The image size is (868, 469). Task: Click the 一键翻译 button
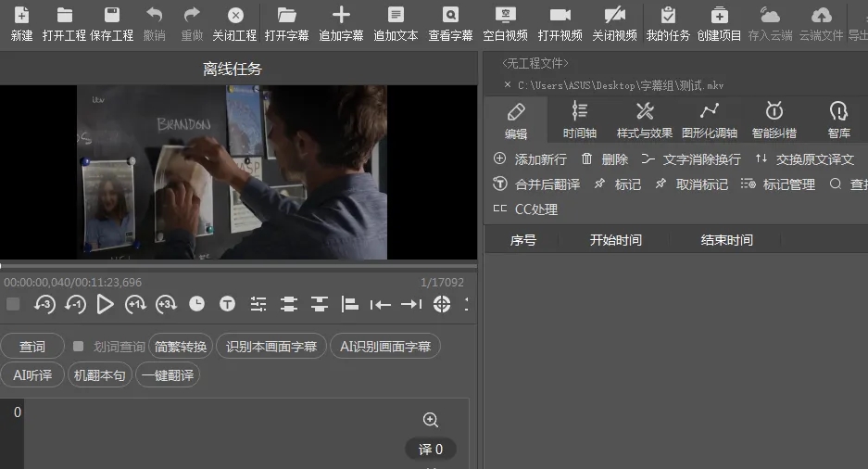(168, 375)
